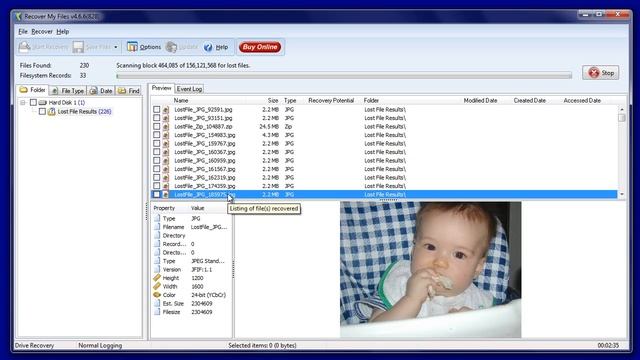Screen dimensions: 640x360
Task: Select the LostFile_JPG_159767.jpg file name
Action: 204,144
